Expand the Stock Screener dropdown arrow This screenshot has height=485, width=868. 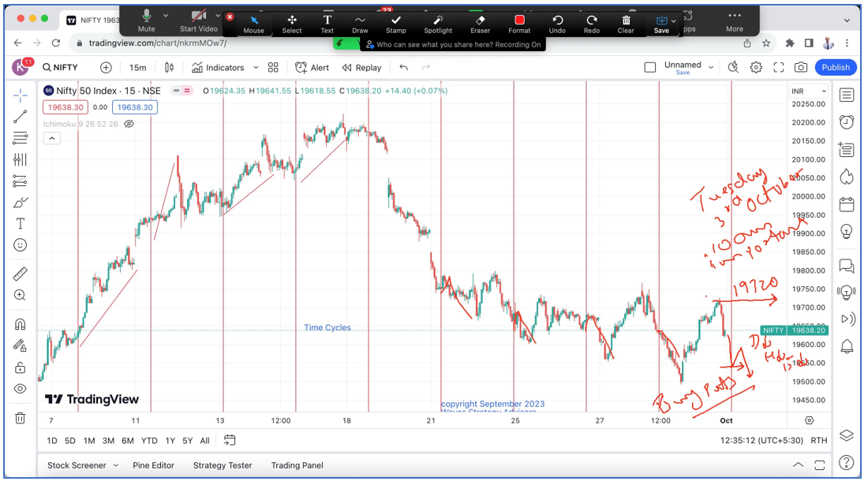pyautogui.click(x=116, y=465)
